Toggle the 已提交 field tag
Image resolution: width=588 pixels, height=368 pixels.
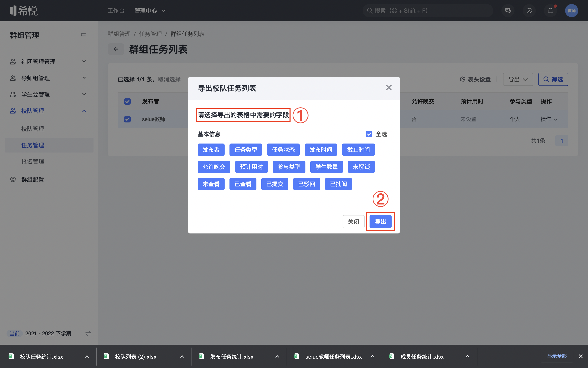click(x=275, y=184)
